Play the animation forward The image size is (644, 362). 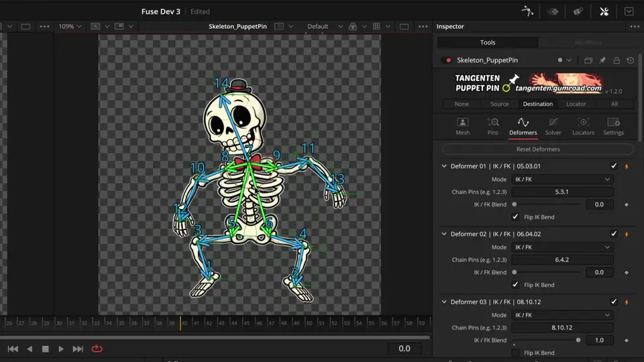coord(61,349)
